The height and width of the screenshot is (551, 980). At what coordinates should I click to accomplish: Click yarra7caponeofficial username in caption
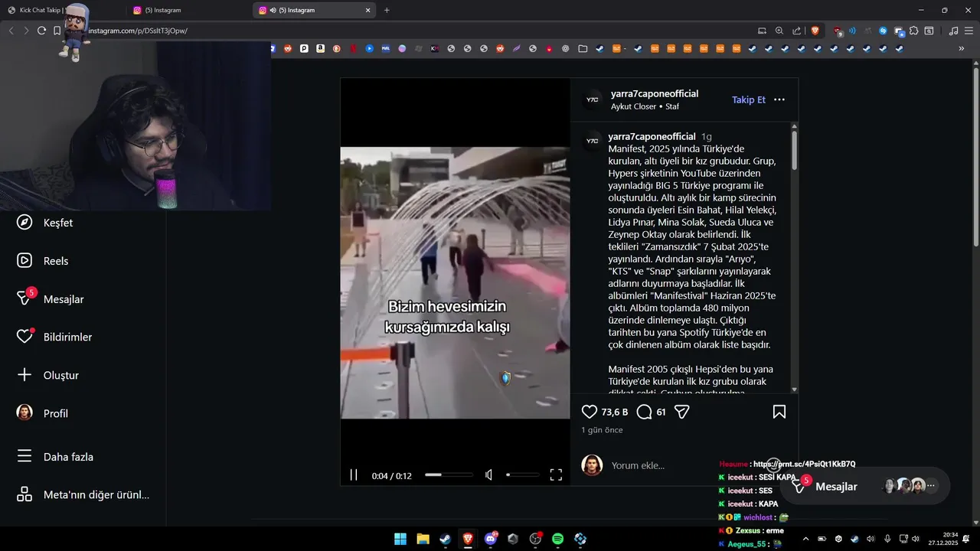point(652,136)
